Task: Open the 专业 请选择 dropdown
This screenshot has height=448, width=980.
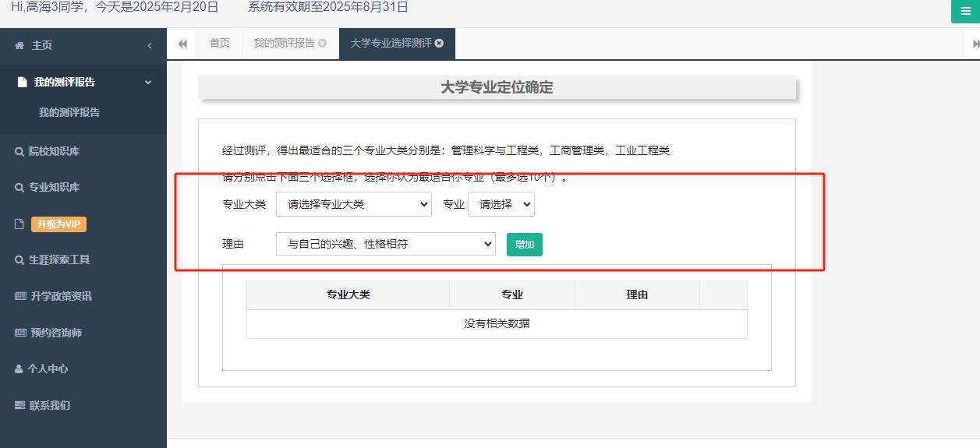Action: pyautogui.click(x=501, y=204)
